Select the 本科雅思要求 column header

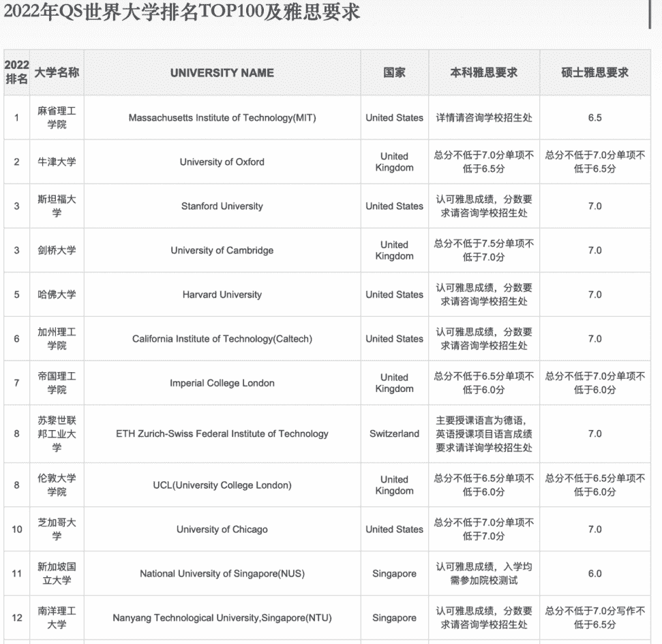coord(484,72)
